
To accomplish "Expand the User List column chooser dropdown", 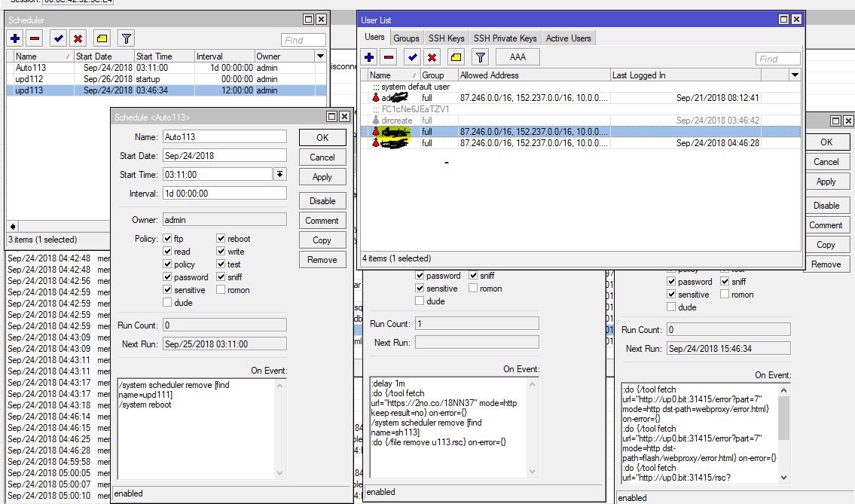I will pos(795,75).
